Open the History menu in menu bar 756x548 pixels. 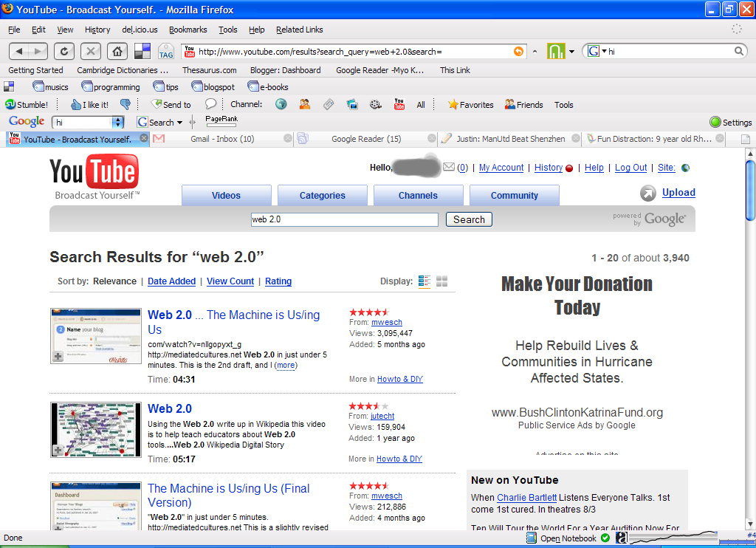click(97, 30)
